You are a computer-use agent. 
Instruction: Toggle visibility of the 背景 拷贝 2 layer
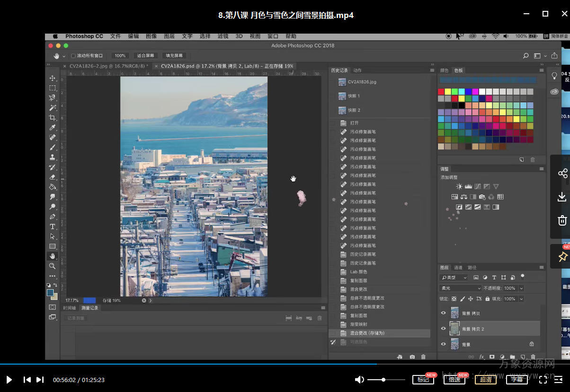click(444, 328)
